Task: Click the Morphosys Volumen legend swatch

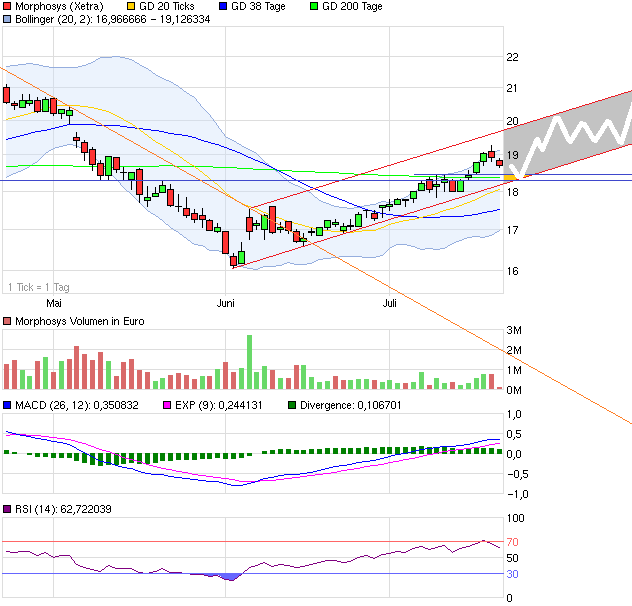Action: click(7, 321)
